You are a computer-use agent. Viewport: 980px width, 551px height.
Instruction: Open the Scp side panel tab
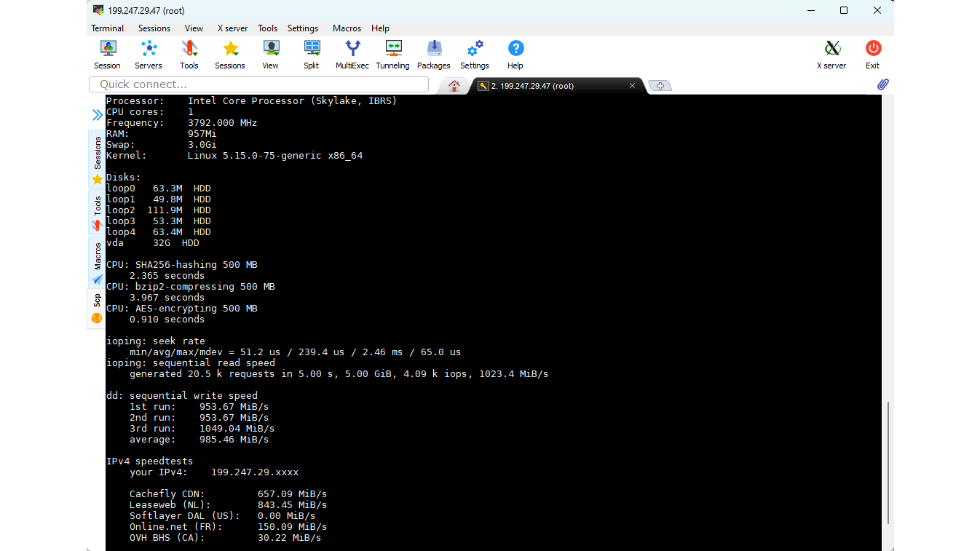tap(97, 308)
